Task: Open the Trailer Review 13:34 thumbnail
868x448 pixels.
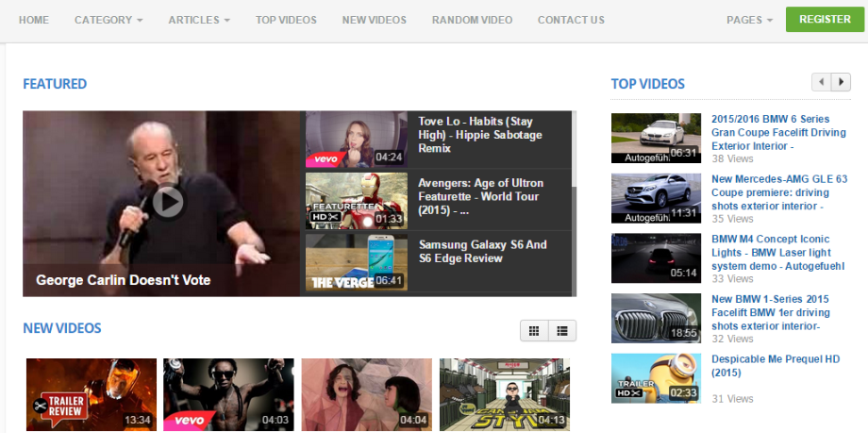Action: (92, 394)
